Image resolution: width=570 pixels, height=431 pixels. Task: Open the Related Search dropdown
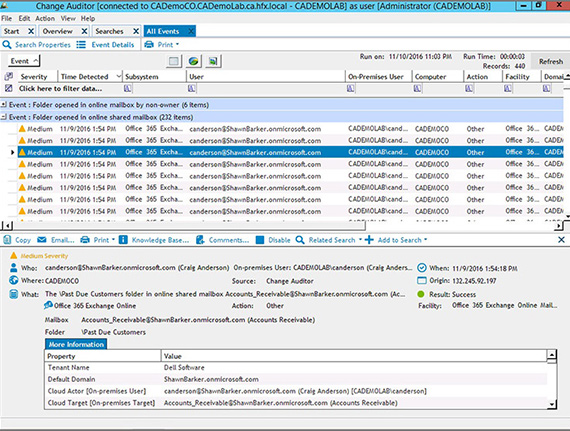click(329, 240)
